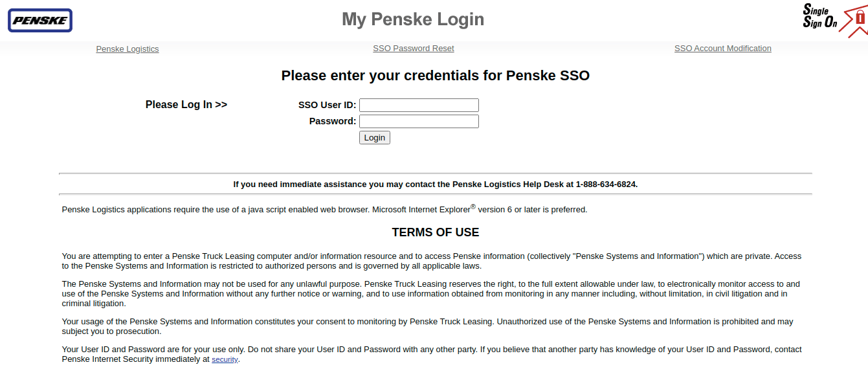868x380 pixels.
Task: Open the security contact link
Action: coord(225,359)
